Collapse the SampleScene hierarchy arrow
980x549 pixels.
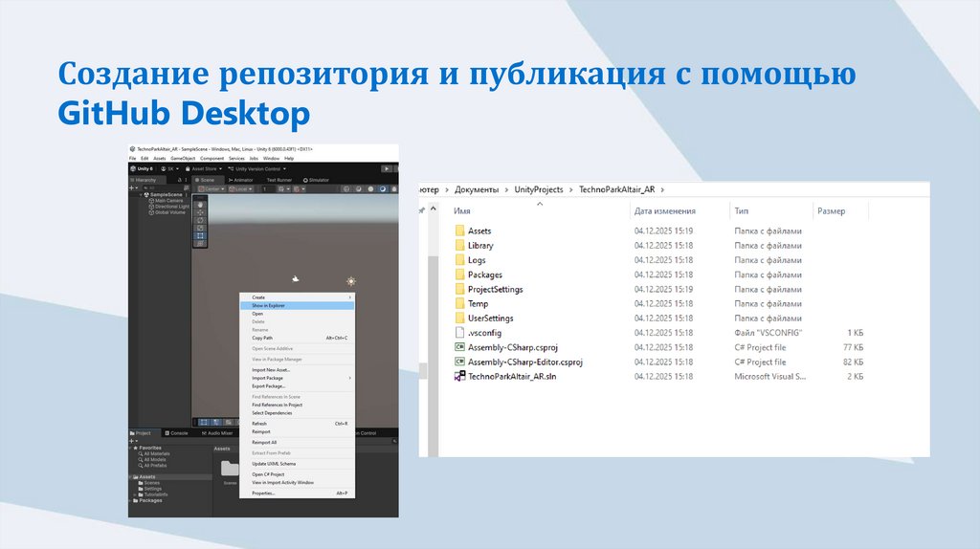pyautogui.click(x=141, y=195)
